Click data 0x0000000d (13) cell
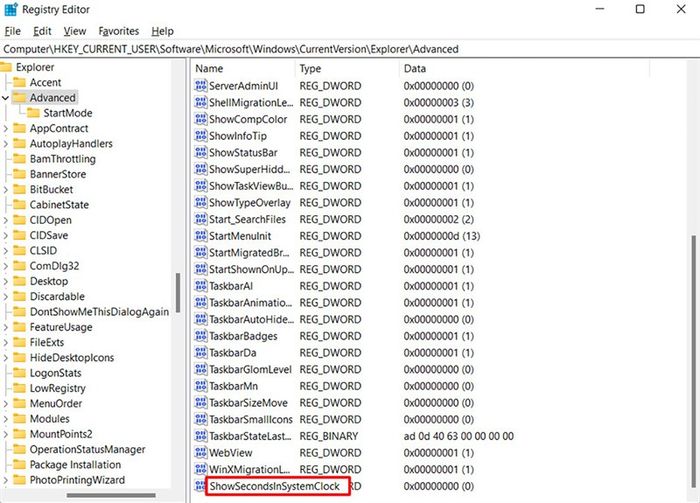The height and width of the screenshot is (503, 700). 442,236
